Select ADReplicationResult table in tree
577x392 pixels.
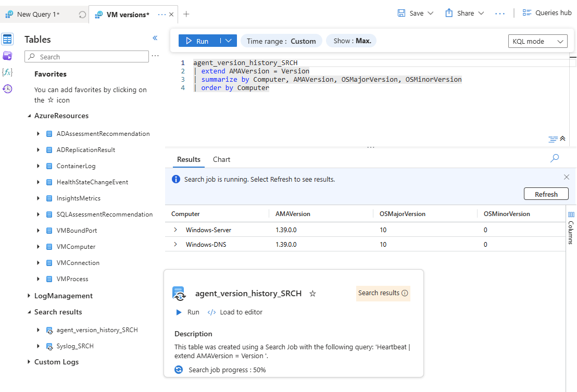[x=86, y=149]
